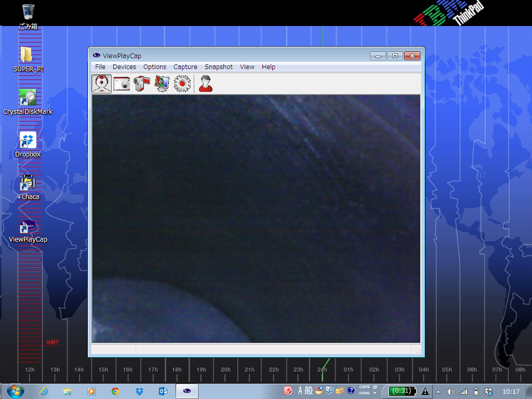Click the speaker volume tray icon
Screen dimensions: 532x399
pos(450,392)
